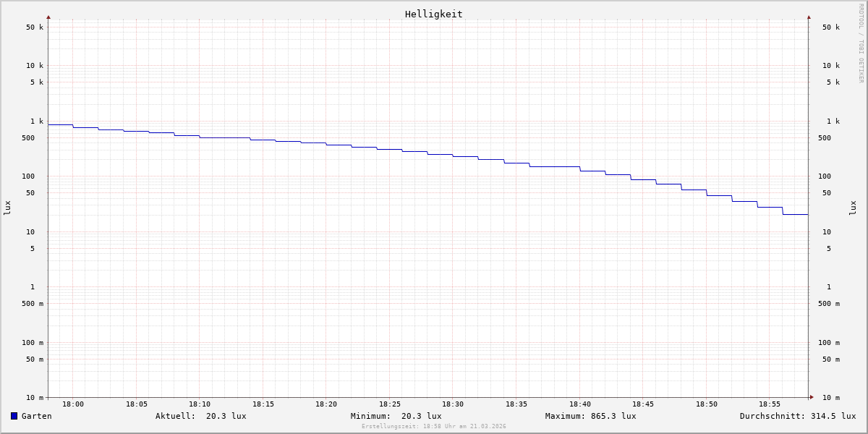Viewport: 868px width, 434px height.
Task: Click the "18:55" time axis label
Action: tap(770, 404)
